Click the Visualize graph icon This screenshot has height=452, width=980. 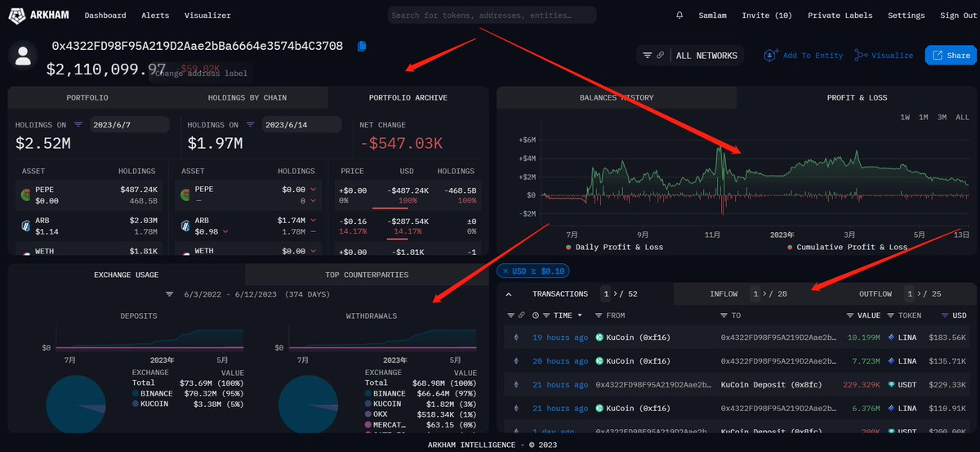[861, 56]
